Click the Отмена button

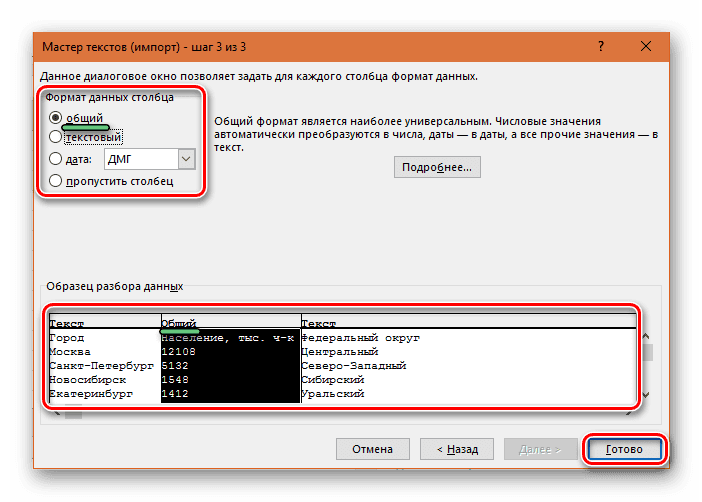coord(372,449)
